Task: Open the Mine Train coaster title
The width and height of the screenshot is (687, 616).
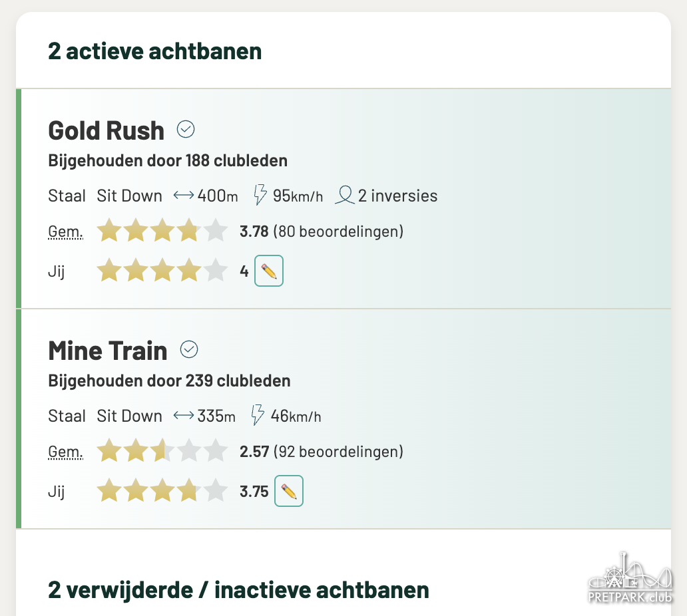Action: click(x=108, y=351)
